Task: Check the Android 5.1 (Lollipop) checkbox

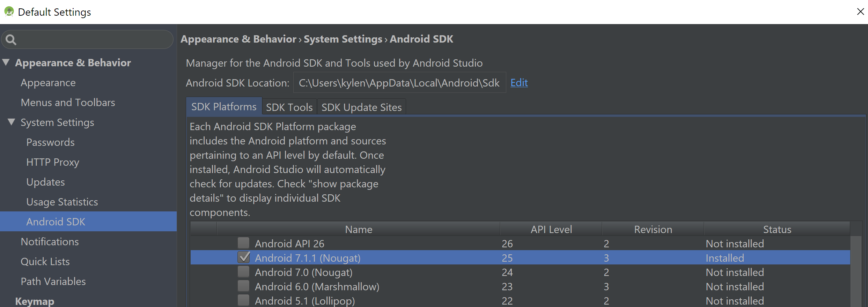Action: click(x=244, y=300)
